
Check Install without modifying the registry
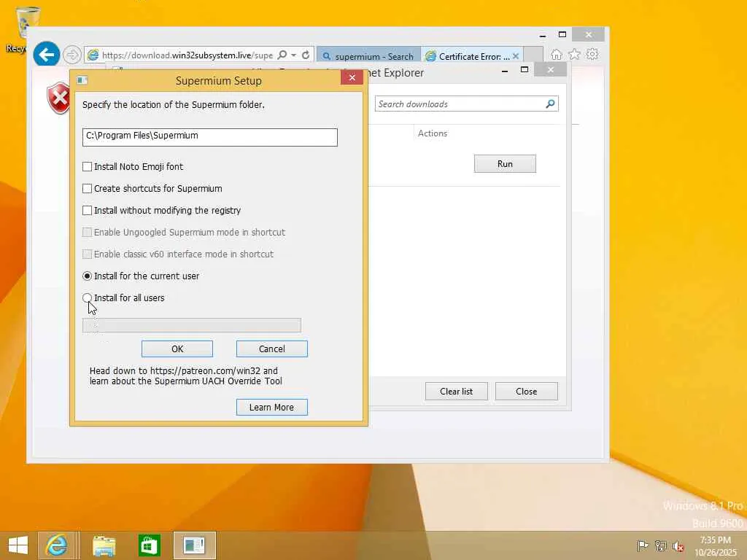88,211
